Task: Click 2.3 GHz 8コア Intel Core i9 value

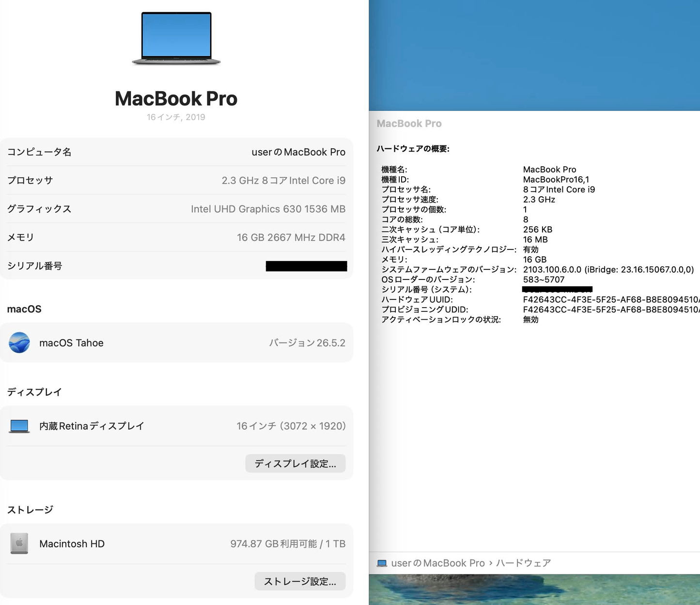Action: [283, 180]
